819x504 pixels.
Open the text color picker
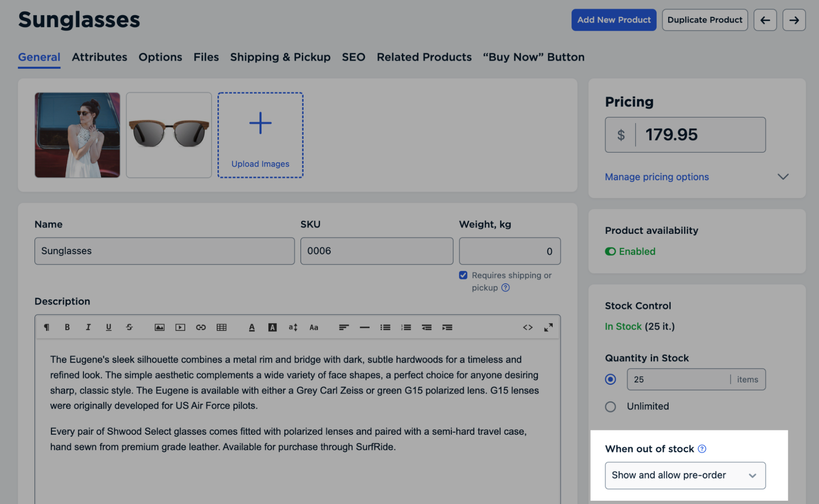point(252,327)
